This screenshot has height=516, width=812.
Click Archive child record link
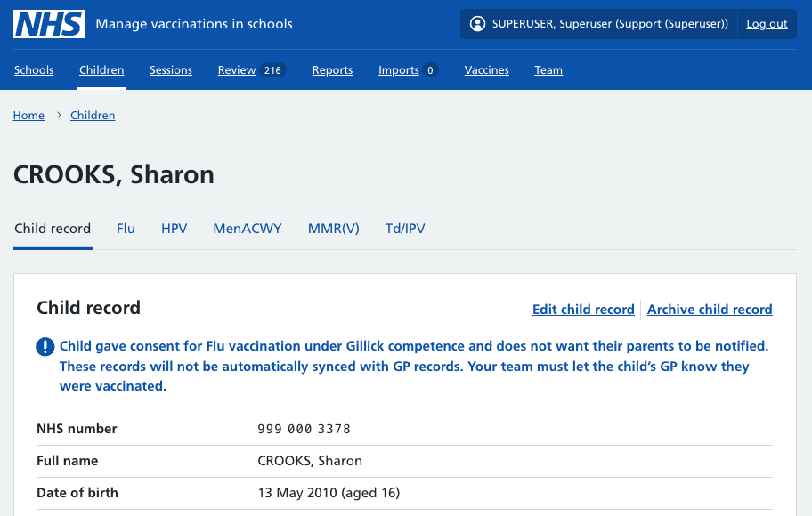click(710, 310)
